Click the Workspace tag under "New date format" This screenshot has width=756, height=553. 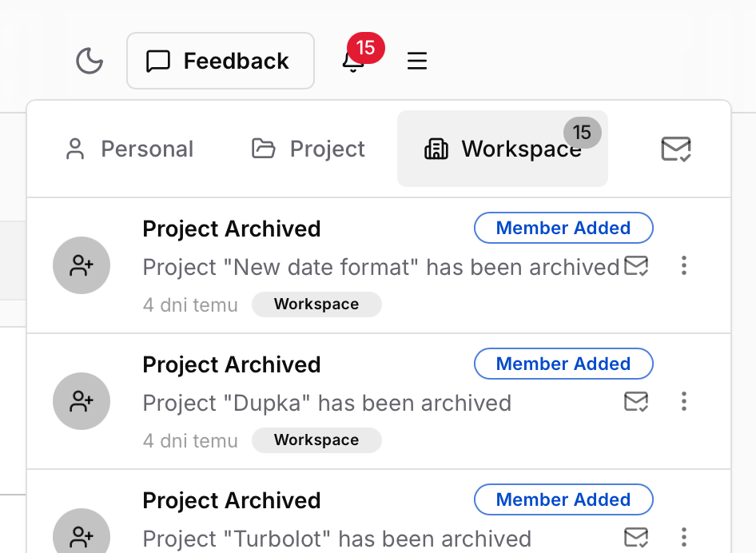click(316, 304)
